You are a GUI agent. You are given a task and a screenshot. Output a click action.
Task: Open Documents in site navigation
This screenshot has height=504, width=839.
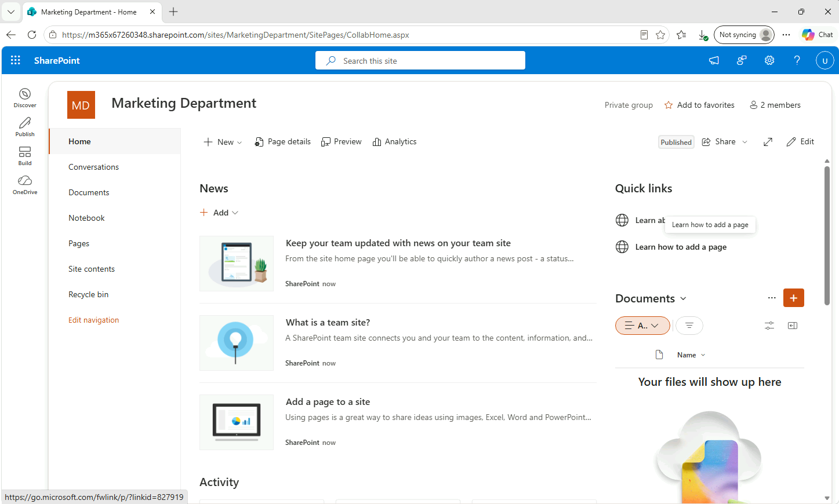[x=89, y=192]
